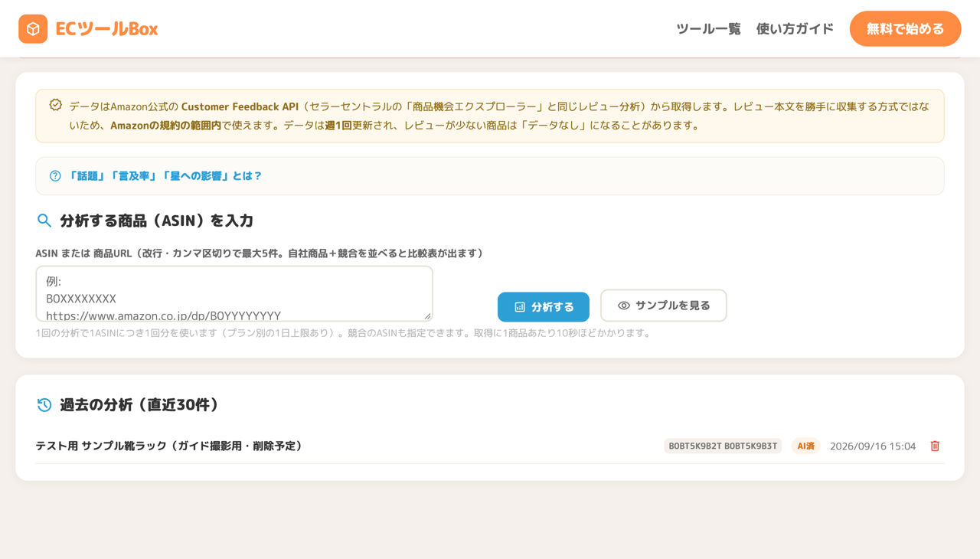Image resolution: width=980 pixels, height=559 pixels.
Task: Click the 過去の分析（直近30件） heading
Action: pos(139,405)
